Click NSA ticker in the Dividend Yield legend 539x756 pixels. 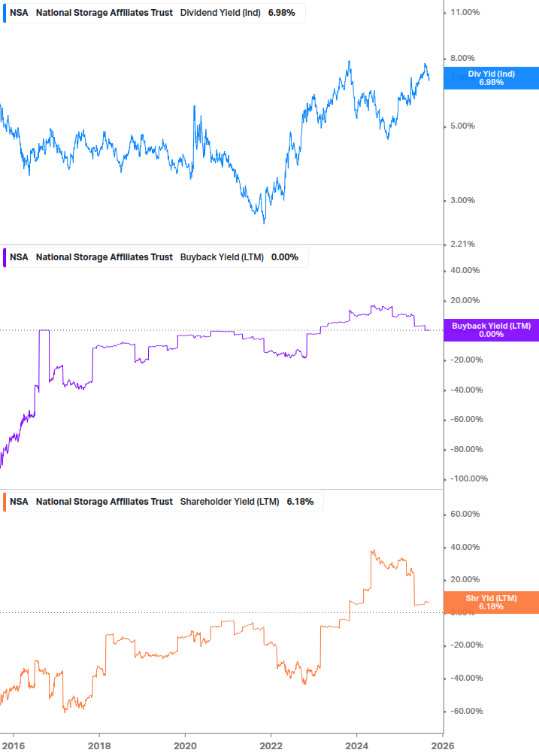click(19, 13)
